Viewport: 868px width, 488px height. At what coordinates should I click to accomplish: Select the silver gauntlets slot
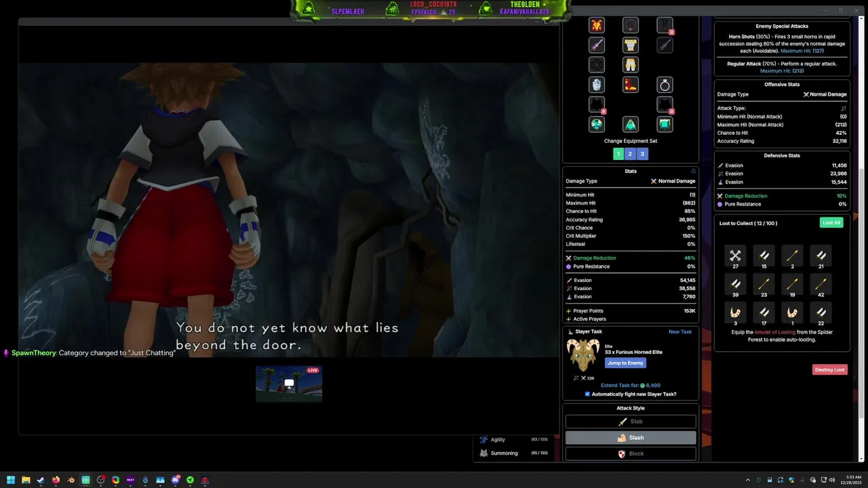pyautogui.click(x=597, y=85)
